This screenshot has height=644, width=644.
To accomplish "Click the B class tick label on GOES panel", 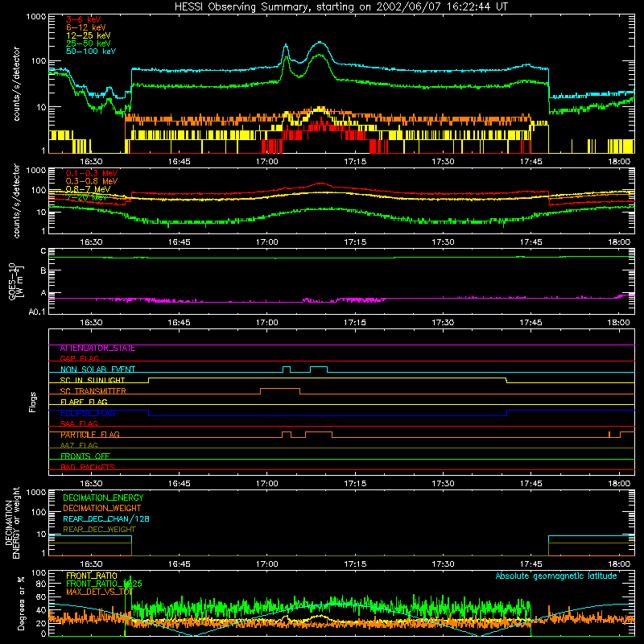I will 43,271.
